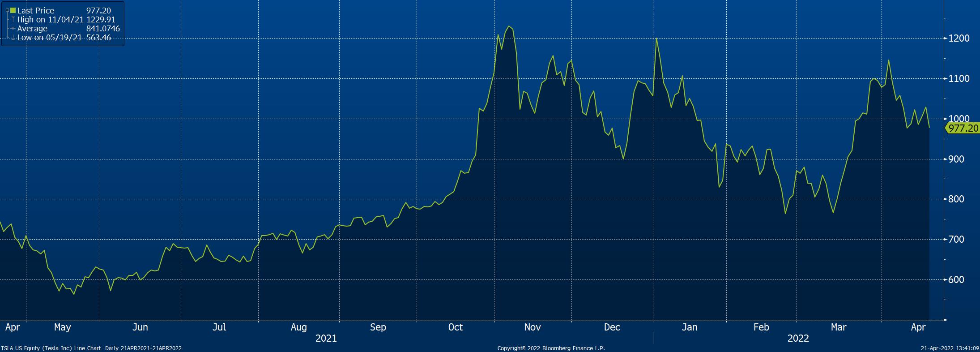Click the High marker icon in legend
This screenshot has height=352, width=980.
(13, 19)
